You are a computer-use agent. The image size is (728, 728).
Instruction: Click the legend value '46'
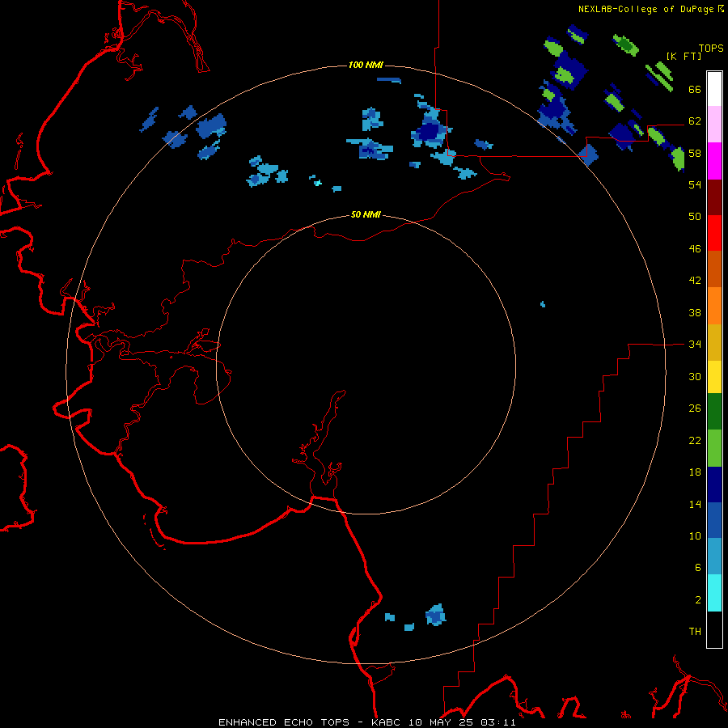[695, 249]
